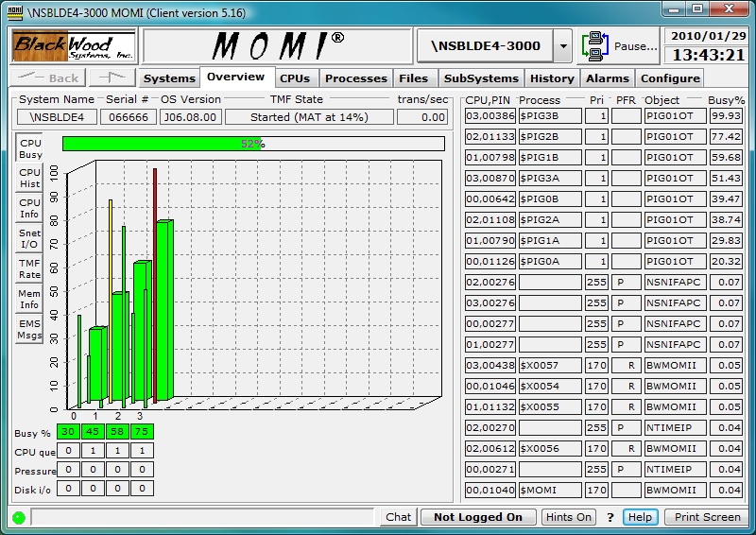Expand the \NSBLDE4-3000 system dropdown
The width and height of the screenshot is (756, 535).
pos(562,45)
